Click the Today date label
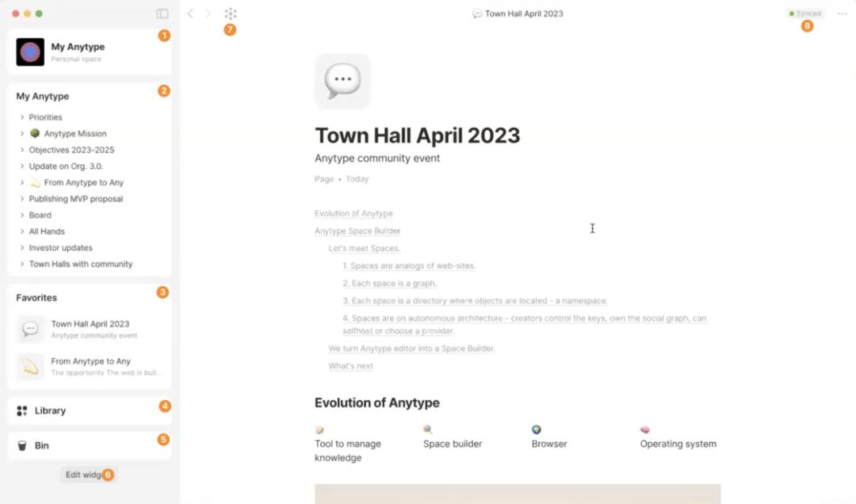Viewport: 856px width, 504px height. (357, 179)
